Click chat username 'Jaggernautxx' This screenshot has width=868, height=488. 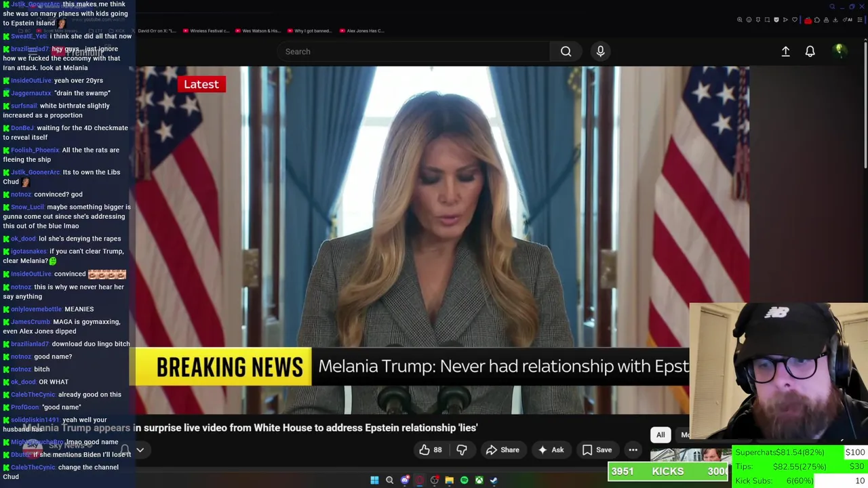(x=31, y=94)
